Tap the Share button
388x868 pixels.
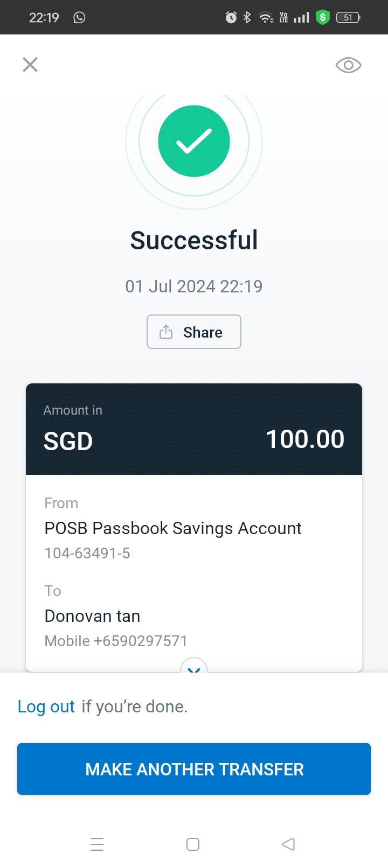tap(194, 332)
